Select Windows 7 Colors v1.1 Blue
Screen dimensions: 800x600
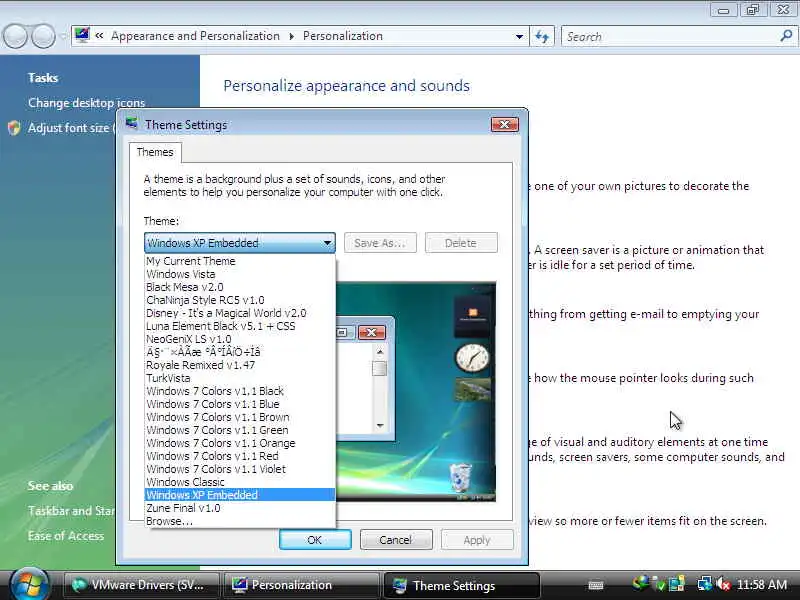click(240, 404)
